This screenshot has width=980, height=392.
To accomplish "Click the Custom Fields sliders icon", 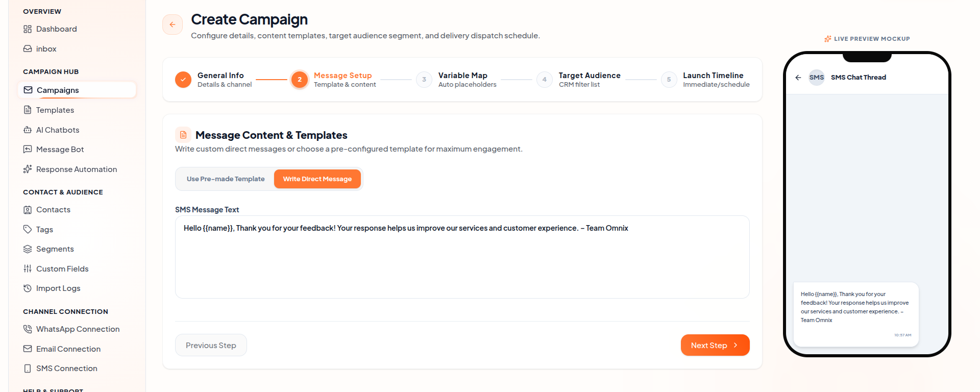I will (x=28, y=269).
